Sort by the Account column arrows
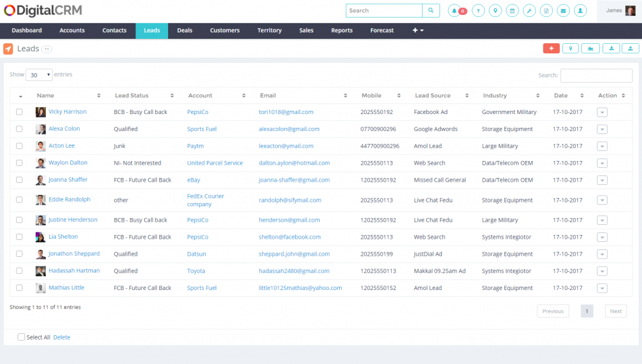 tap(244, 95)
